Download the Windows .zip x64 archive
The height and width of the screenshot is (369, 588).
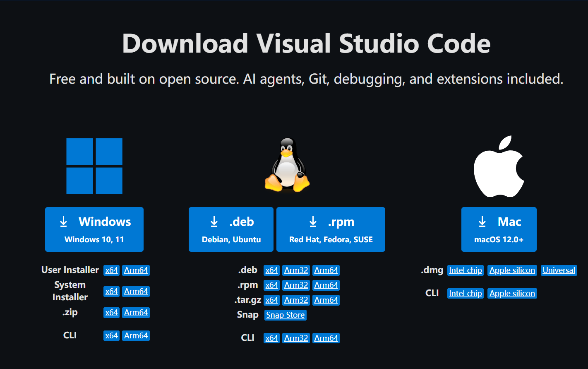(x=112, y=313)
